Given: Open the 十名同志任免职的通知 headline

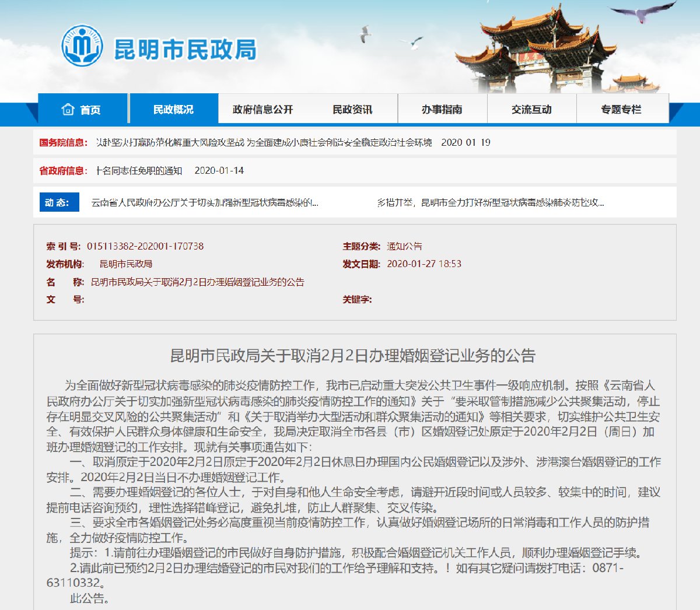Looking at the screenshot, I should 139,171.
